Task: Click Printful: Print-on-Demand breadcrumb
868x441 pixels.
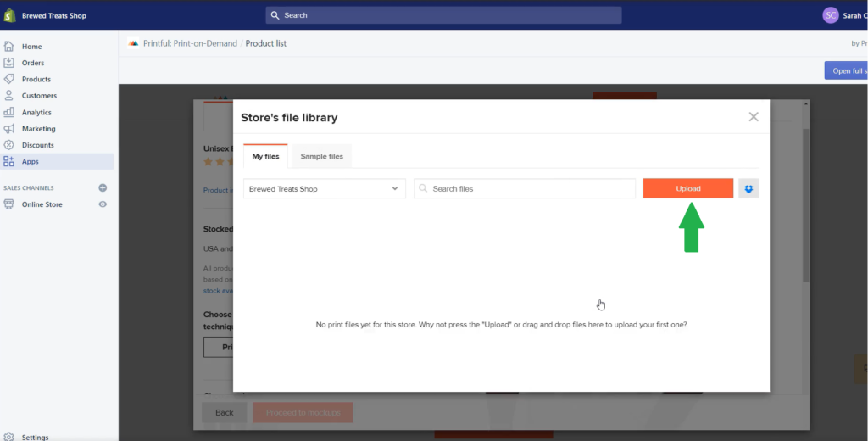Action: (x=190, y=43)
